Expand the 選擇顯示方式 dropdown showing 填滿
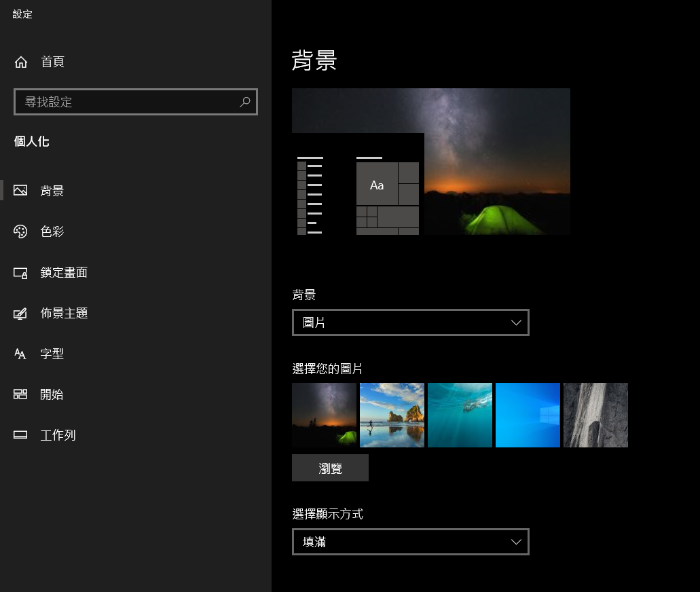Viewport: 700px width, 592px height. tap(411, 542)
